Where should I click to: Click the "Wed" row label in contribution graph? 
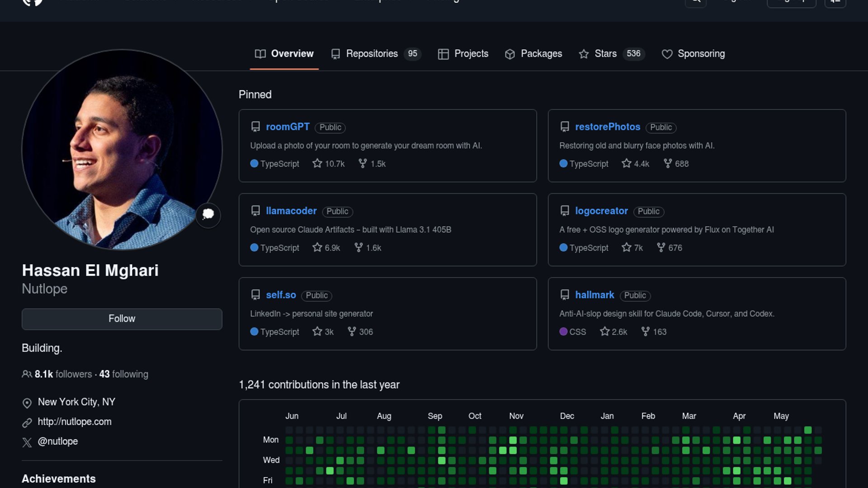pyautogui.click(x=271, y=460)
